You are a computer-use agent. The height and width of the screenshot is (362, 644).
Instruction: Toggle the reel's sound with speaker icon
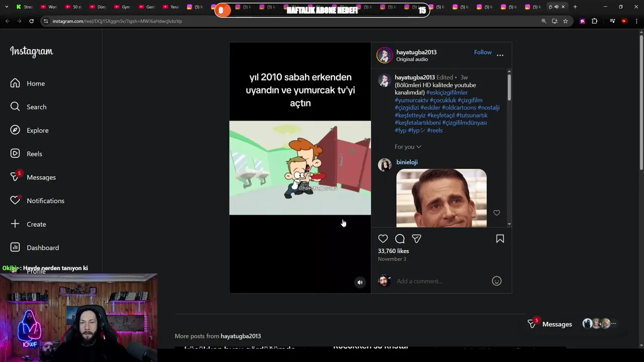click(x=360, y=283)
